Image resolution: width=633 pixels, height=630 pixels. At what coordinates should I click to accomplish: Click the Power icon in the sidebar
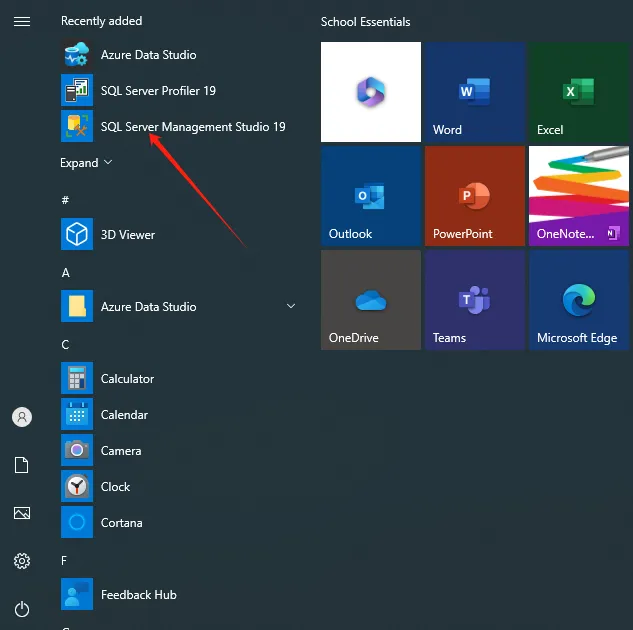pos(22,609)
